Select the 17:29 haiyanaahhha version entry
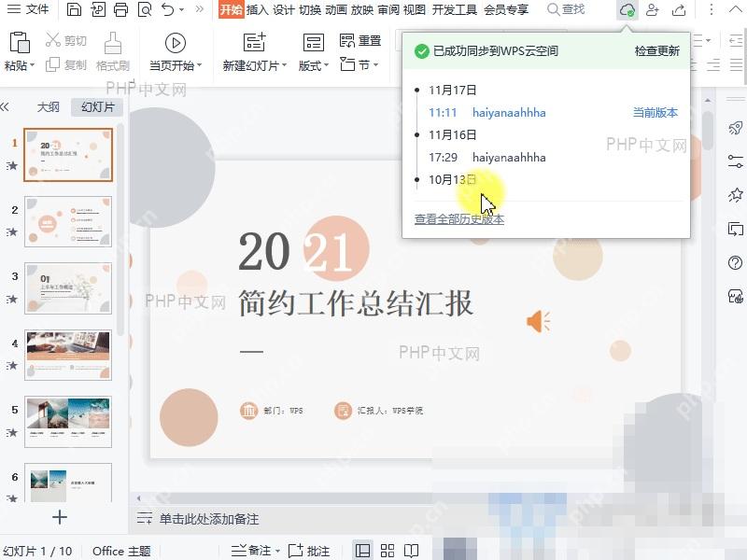This screenshot has width=747, height=560. pyautogui.click(x=486, y=158)
